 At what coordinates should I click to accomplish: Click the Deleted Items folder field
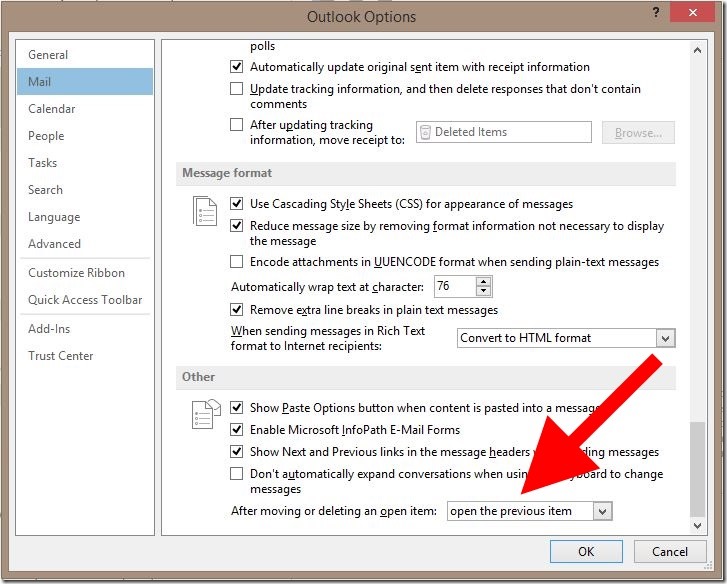[504, 132]
